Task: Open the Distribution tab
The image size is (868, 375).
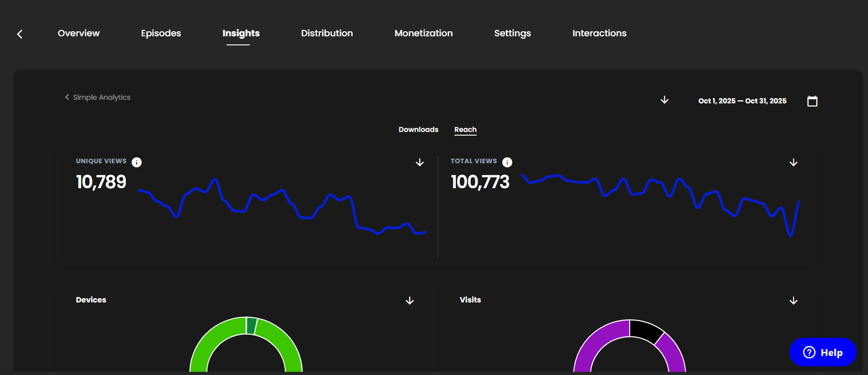Action: coord(327,33)
